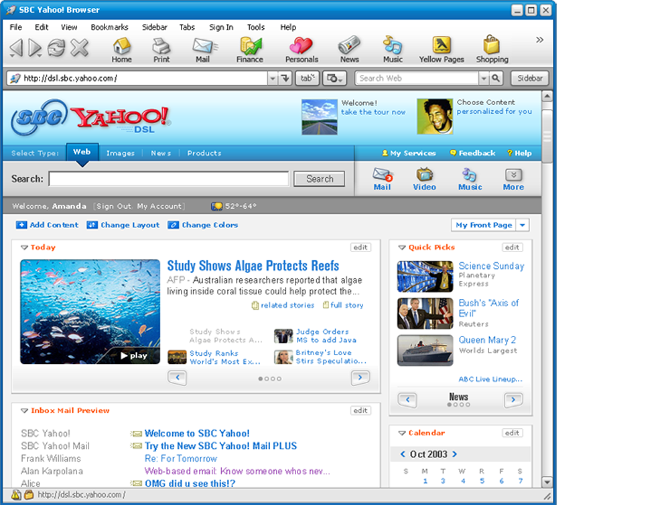
Task: Open News from the browser toolbar
Action: 350,50
